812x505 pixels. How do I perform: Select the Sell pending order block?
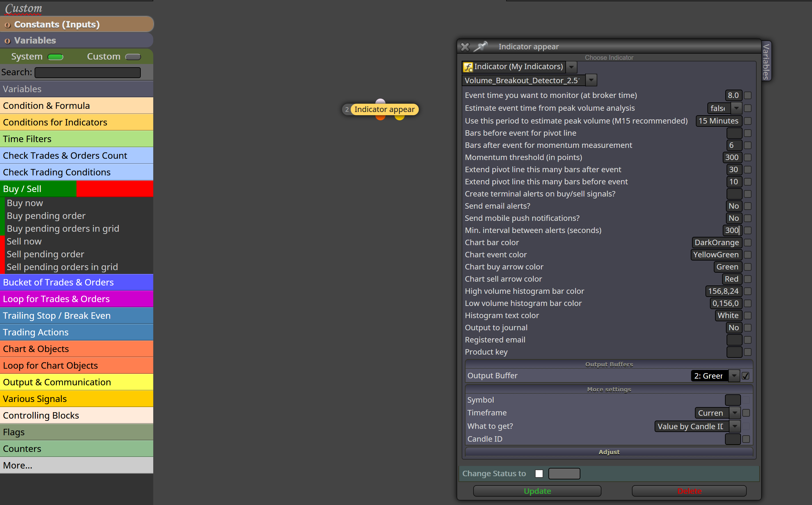pyautogui.click(x=45, y=254)
